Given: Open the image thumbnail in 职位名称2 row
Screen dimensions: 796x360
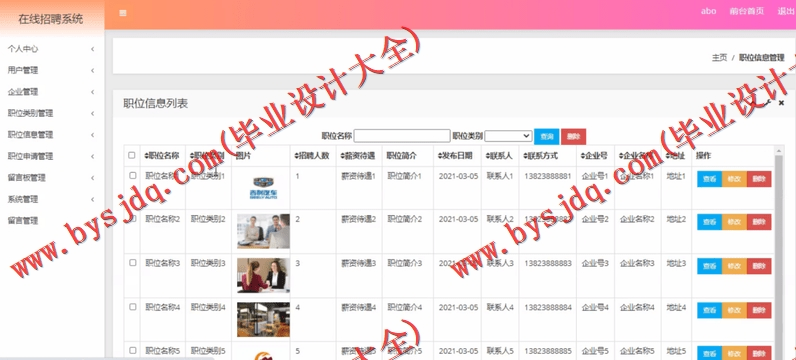Looking at the screenshot, I should [263, 231].
